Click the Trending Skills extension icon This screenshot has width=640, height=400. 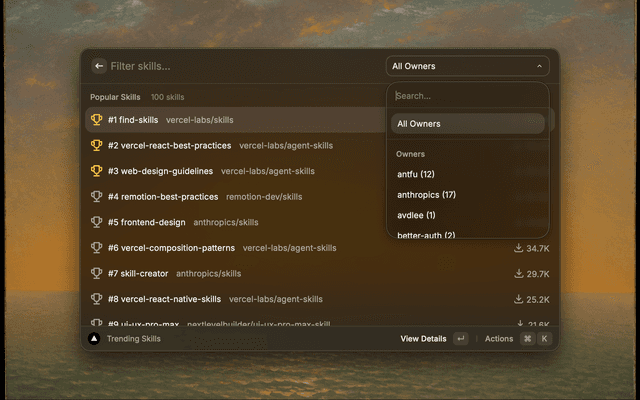point(95,339)
